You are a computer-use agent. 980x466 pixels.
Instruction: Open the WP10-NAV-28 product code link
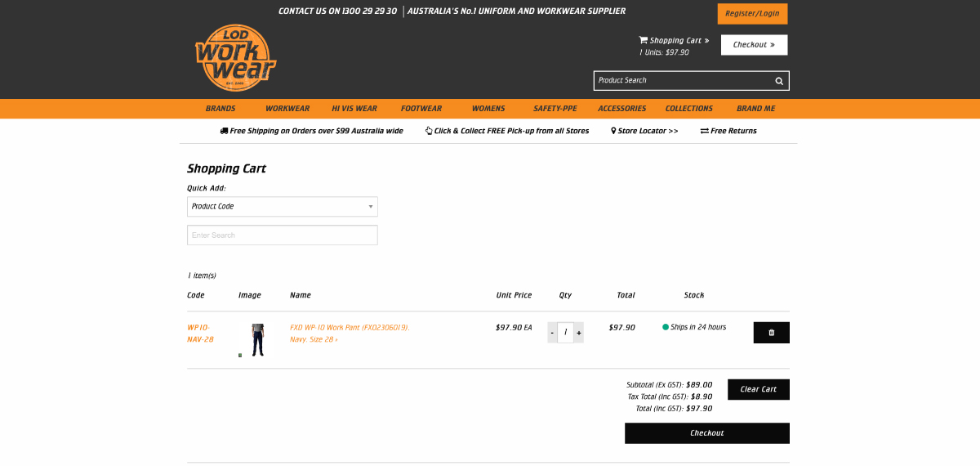(201, 333)
